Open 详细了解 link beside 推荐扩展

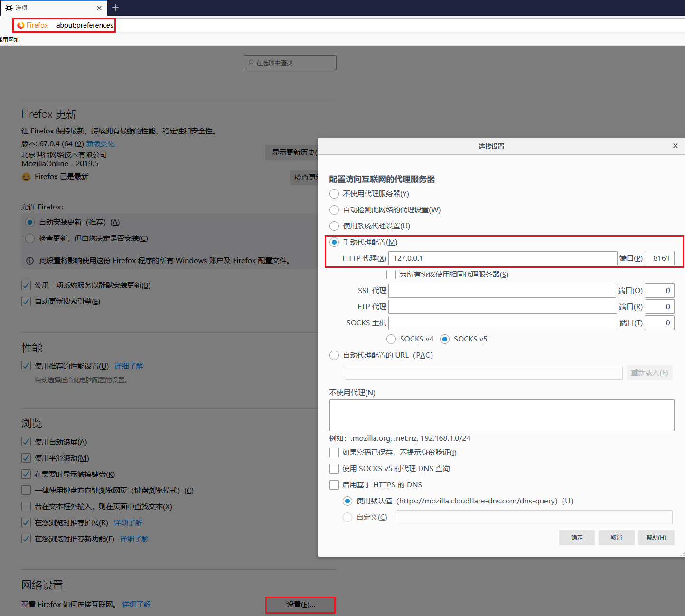pyautogui.click(x=128, y=522)
